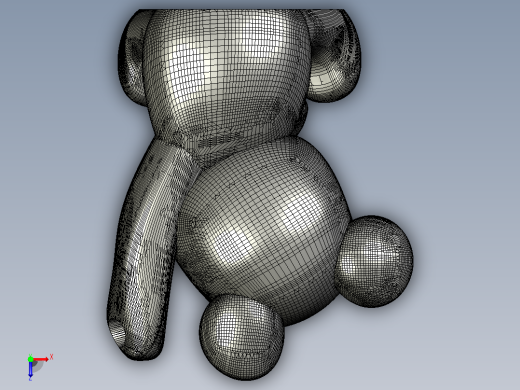Screen dimensions: 520x390
Task: Click the green Y axis dot of the triad
Action: pyautogui.click(x=30, y=359)
